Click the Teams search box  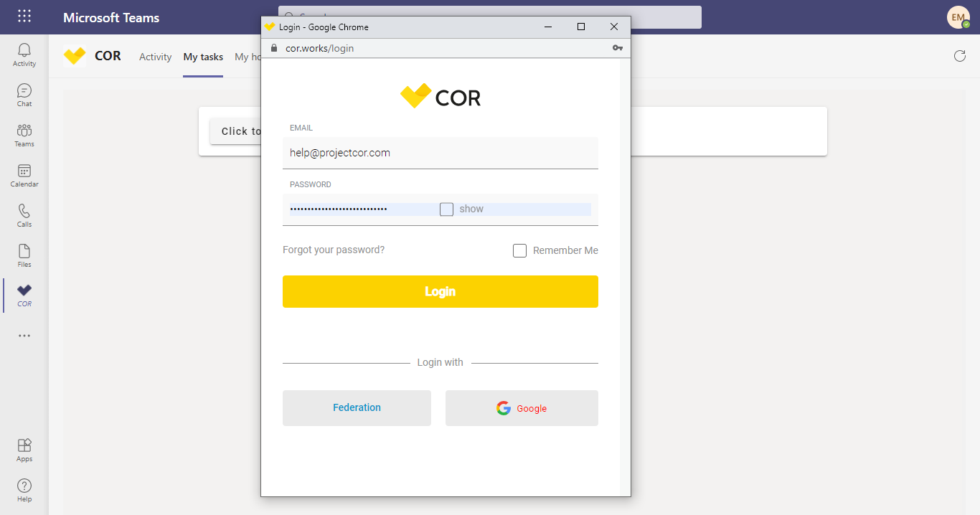point(490,17)
